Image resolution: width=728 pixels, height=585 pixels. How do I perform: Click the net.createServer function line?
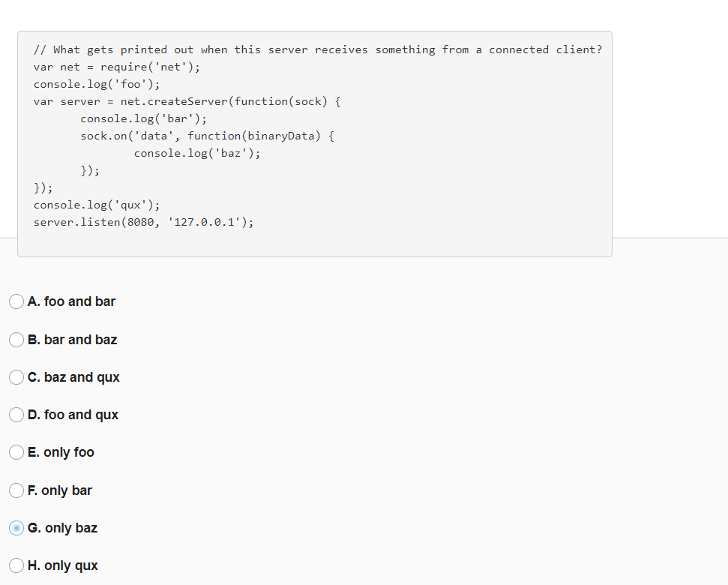[x=187, y=101]
